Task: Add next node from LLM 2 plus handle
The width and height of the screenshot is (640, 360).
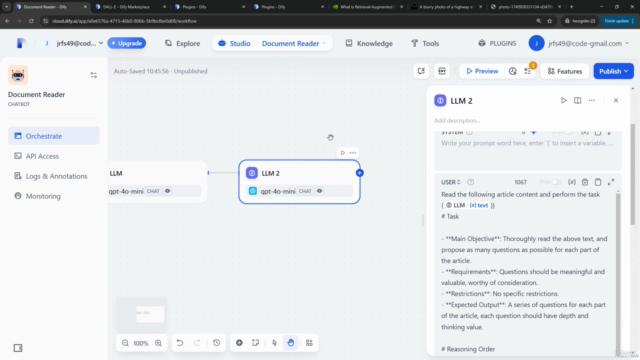Action: [x=360, y=173]
